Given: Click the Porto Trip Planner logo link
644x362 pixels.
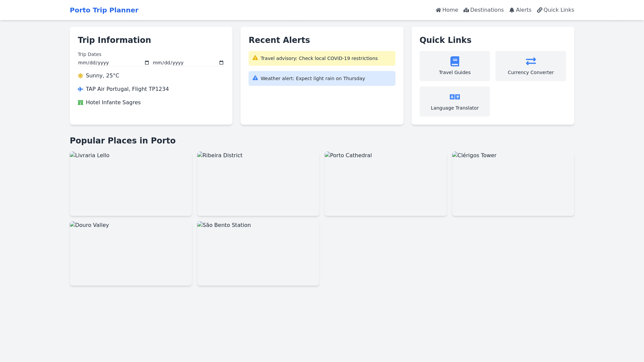Looking at the screenshot, I should click(x=104, y=10).
